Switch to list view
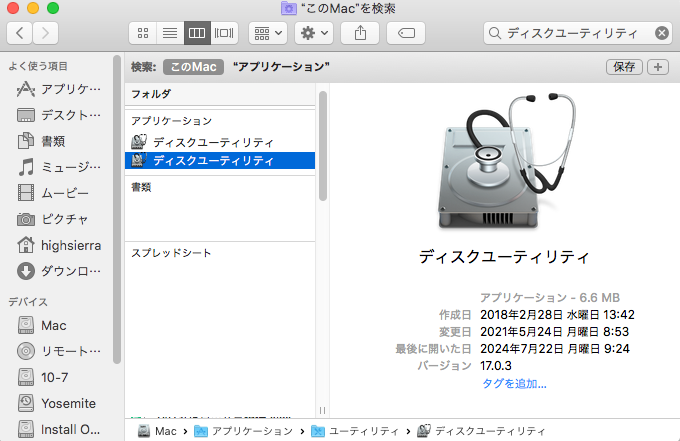Screen dimensions: 680x441 [170, 33]
